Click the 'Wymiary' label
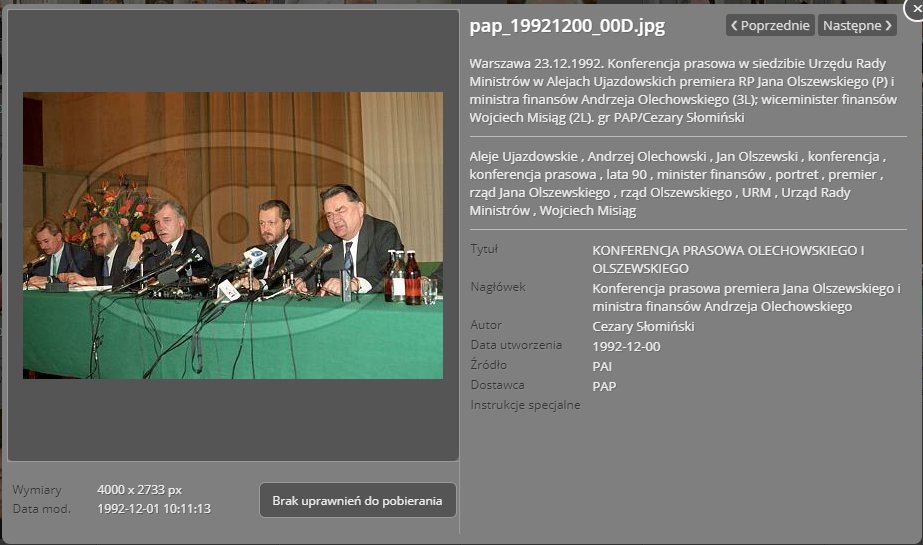923x545 pixels. pyautogui.click(x=36, y=490)
